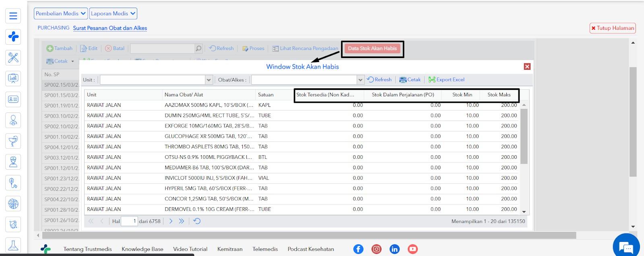Sort by Nama Obat/ Alat column header

pos(208,95)
